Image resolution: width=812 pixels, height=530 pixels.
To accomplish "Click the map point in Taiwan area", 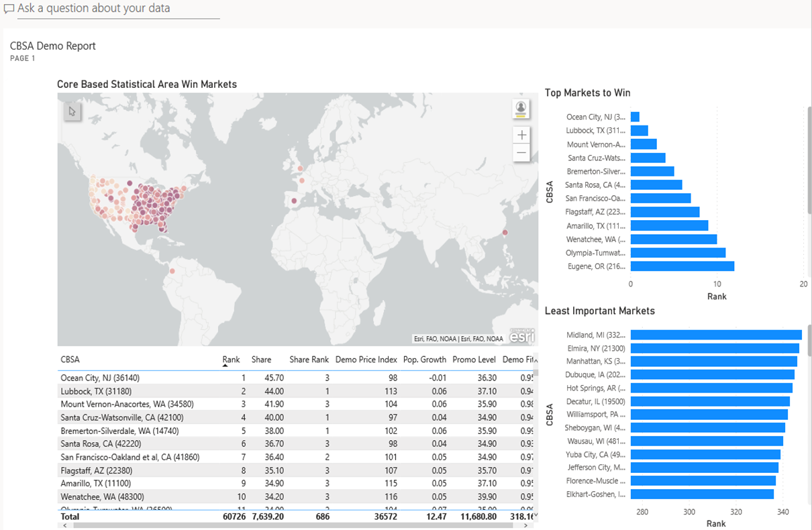I will [505, 233].
